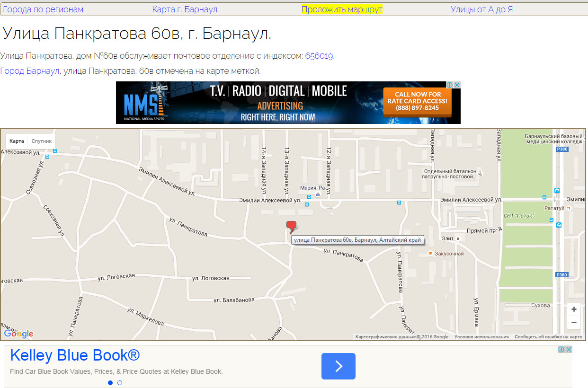Click bus stop near Алексеевой ул. at top-left

point(55,151)
